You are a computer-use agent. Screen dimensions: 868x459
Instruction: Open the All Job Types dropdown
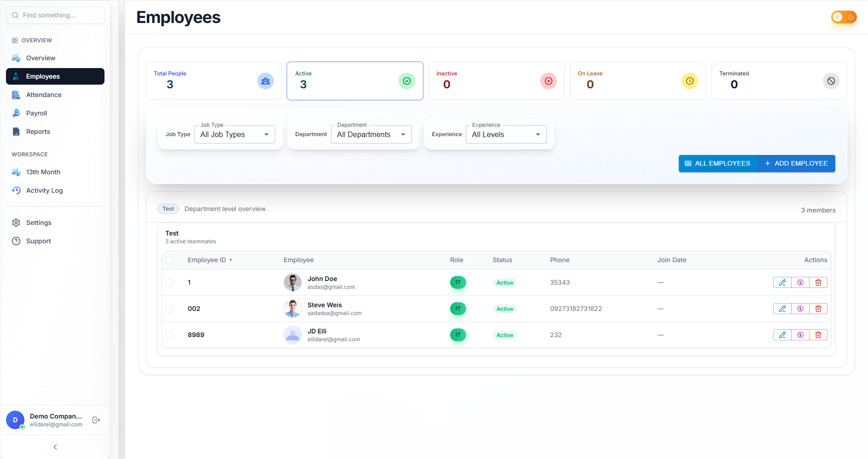pyautogui.click(x=234, y=134)
